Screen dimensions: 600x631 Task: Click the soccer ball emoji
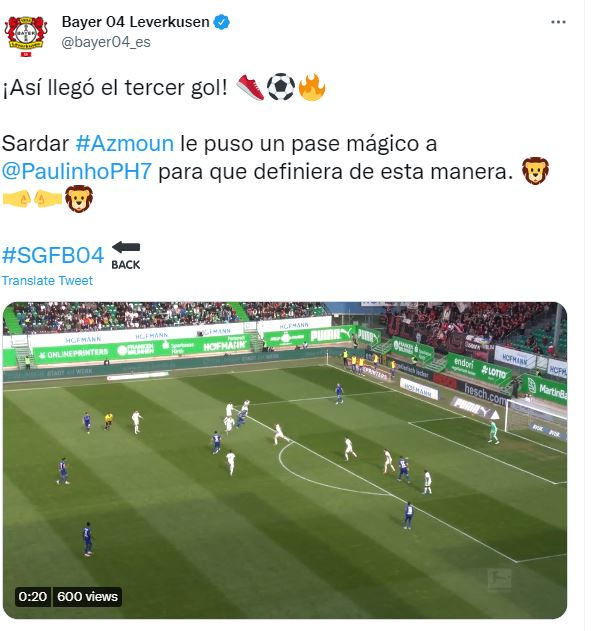(281, 87)
